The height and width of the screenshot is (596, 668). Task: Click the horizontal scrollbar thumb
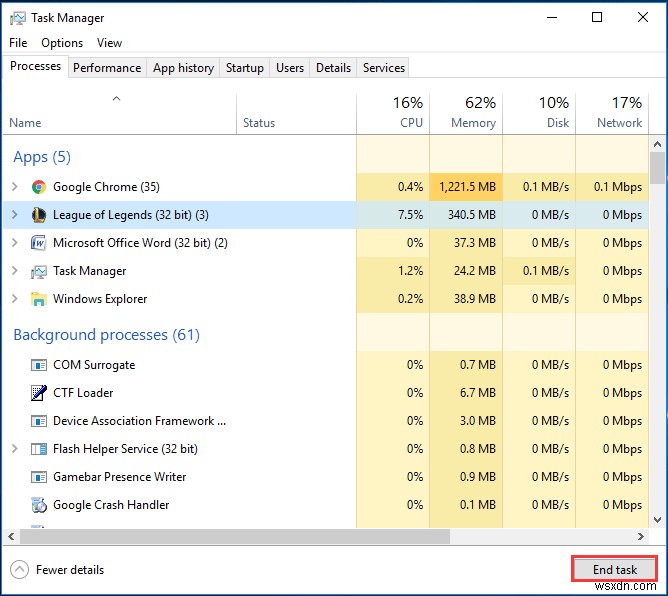tap(235, 536)
